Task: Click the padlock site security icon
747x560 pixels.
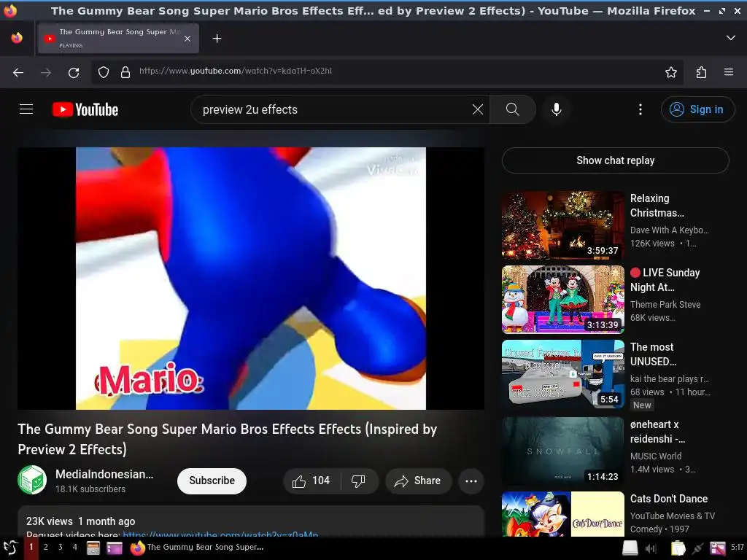Action: 125,72
